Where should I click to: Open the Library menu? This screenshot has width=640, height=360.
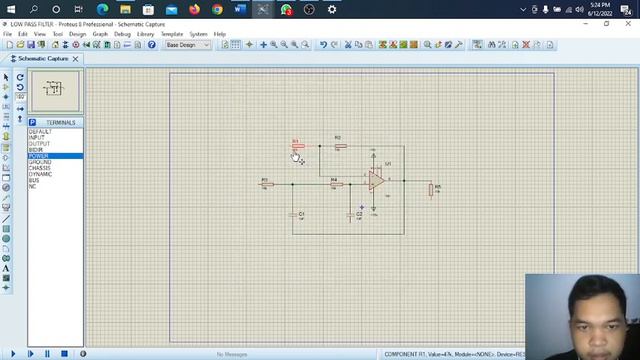point(145,34)
